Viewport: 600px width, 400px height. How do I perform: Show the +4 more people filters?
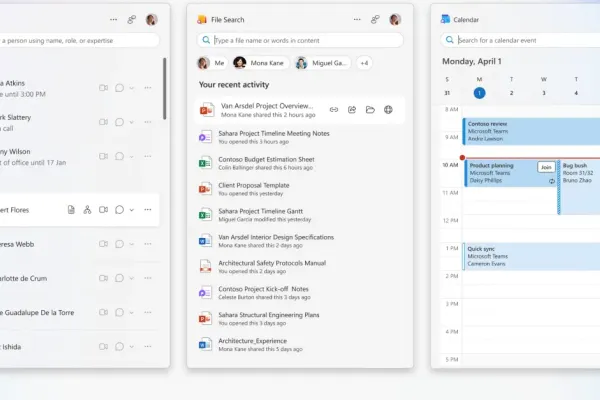click(364, 63)
